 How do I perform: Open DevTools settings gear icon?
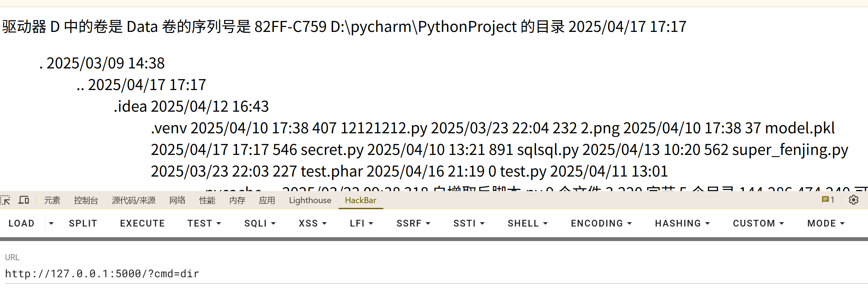(853, 200)
